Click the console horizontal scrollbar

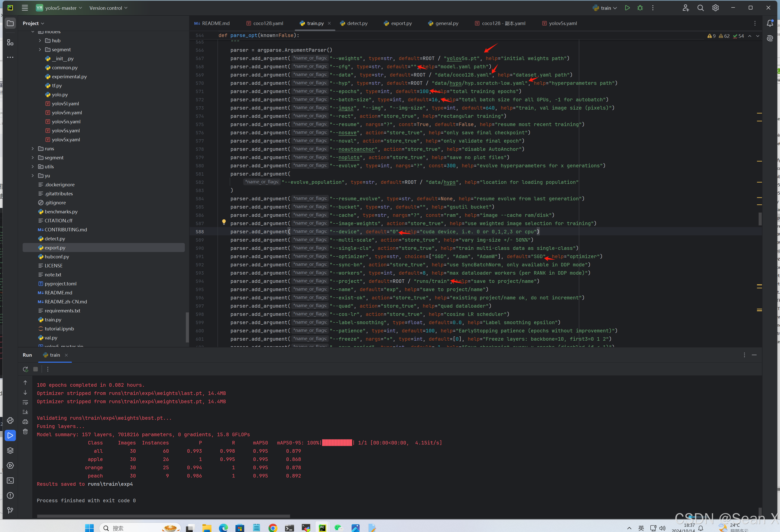pos(163,516)
